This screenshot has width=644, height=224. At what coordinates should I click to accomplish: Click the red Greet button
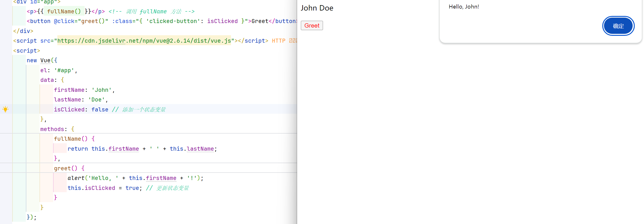[312, 26]
